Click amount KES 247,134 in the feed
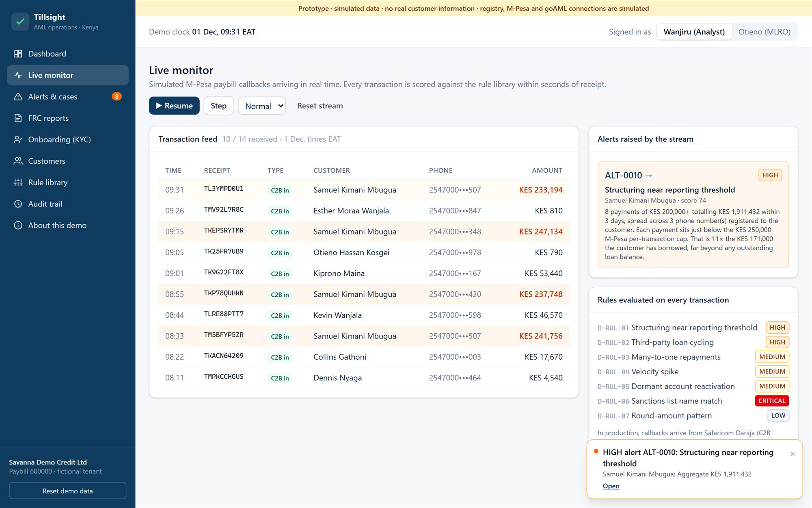812x508 pixels. pyautogui.click(x=541, y=232)
